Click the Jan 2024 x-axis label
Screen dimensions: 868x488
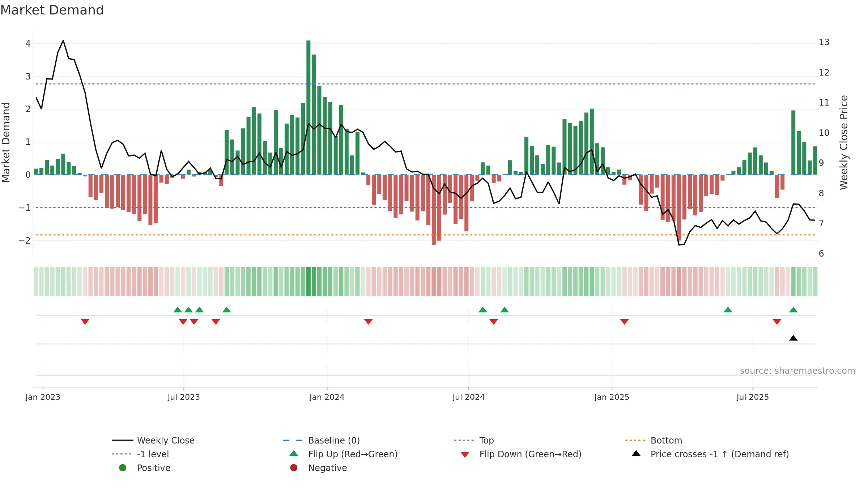pyautogui.click(x=327, y=397)
